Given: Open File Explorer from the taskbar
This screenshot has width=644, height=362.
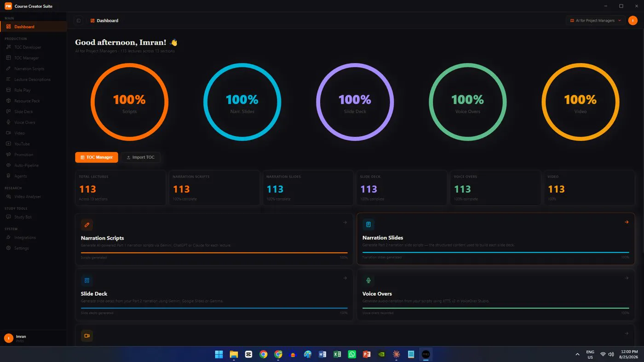Looking at the screenshot, I should click(x=234, y=354).
